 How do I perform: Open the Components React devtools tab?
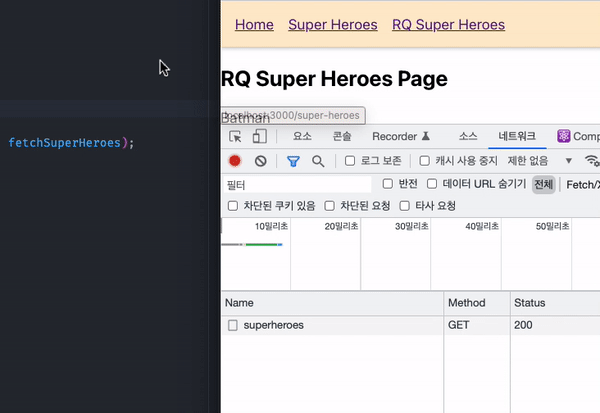click(578, 136)
